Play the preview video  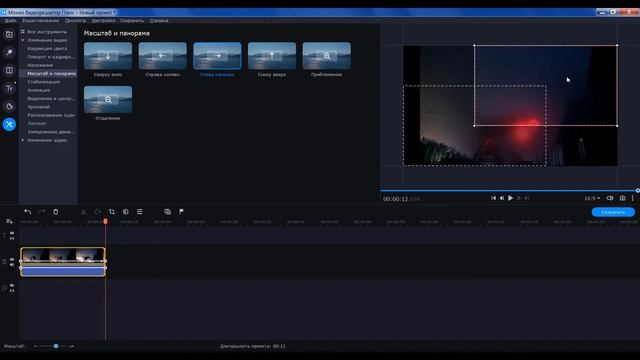point(510,198)
